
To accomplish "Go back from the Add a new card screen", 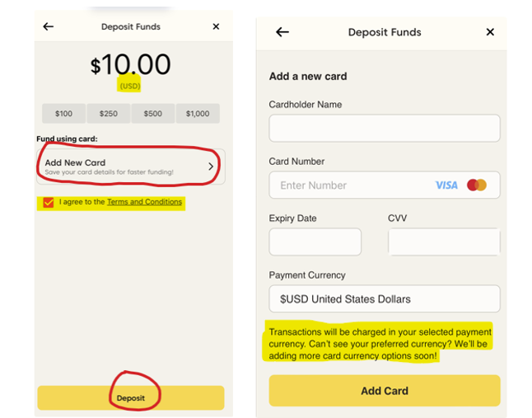I will click(x=282, y=32).
